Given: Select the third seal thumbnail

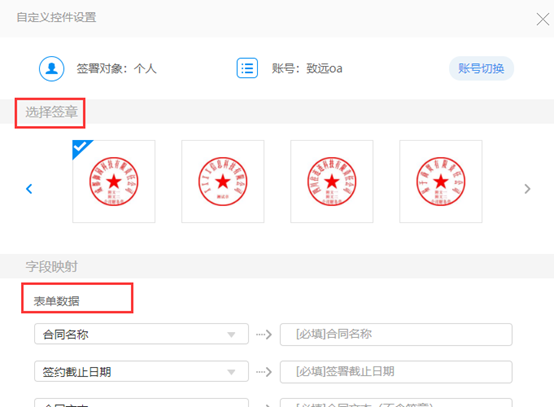Looking at the screenshot, I should pyautogui.click(x=332, y=181).
